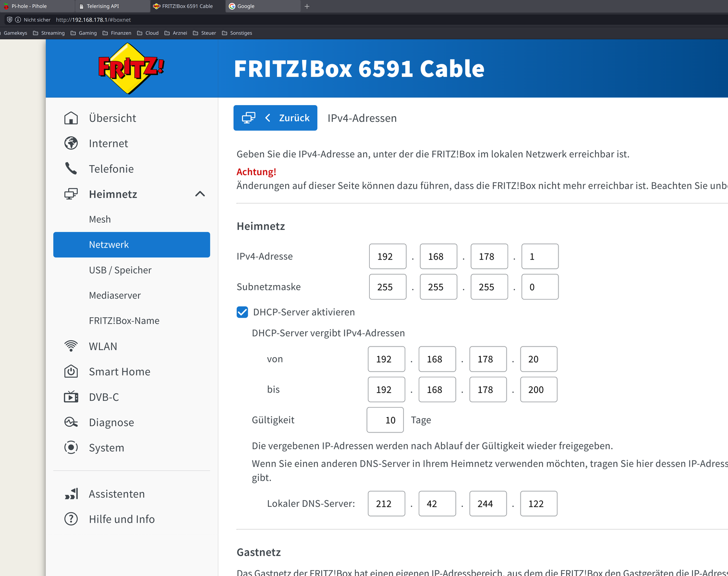Select the FRITZ!Box 6591 Cable tab
The width and height of the screenshot is (728, 576).
(x=188, y=6)
